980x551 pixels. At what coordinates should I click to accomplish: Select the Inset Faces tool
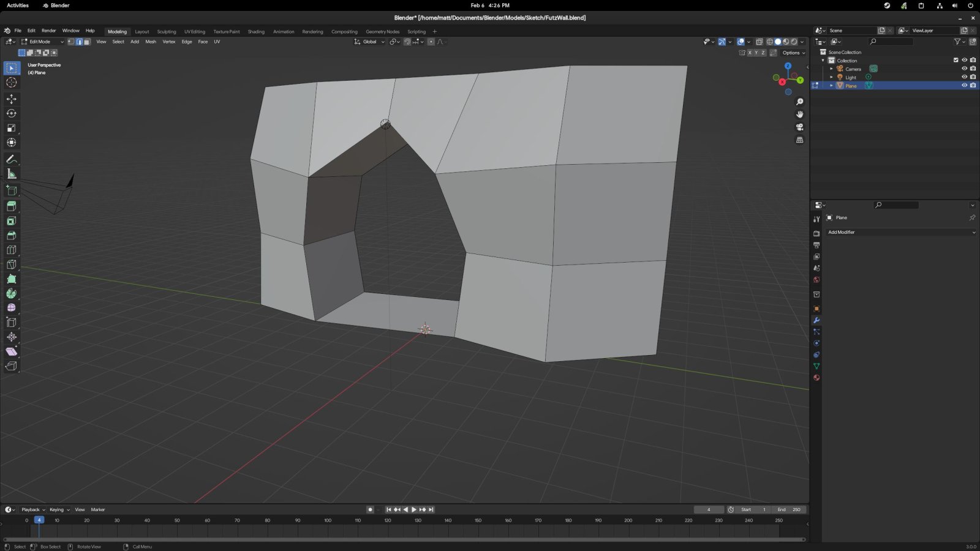click(x=11, y=221)
